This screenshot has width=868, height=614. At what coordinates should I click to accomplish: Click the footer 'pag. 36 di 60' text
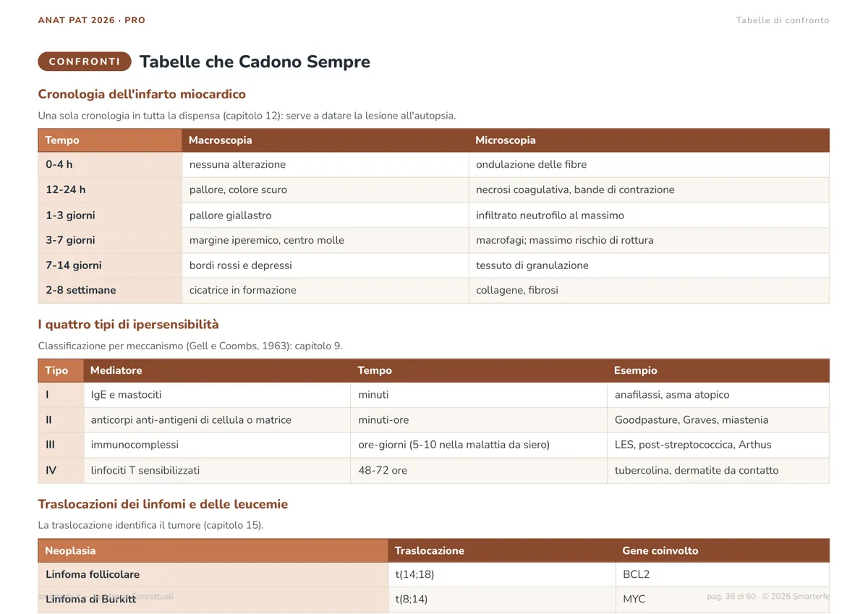[731, 597]
